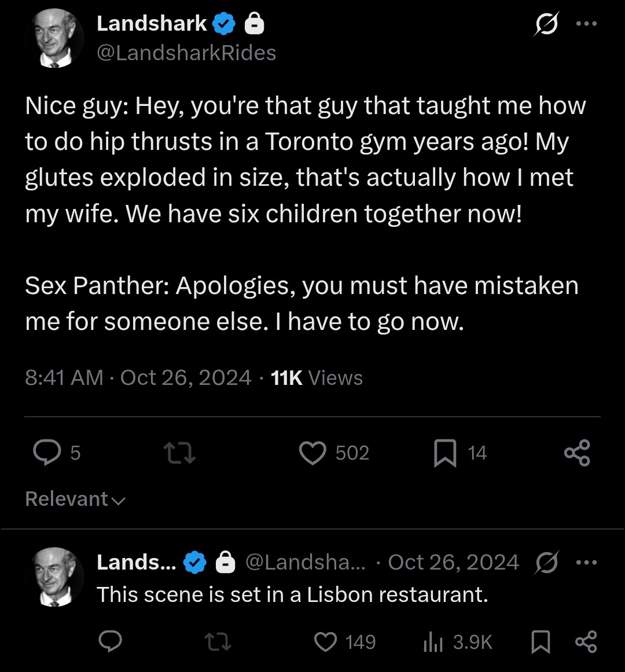Open Grok icon on the Lisbon reply
Image resolution: width=625 pixels, height=672 pixels.
point(547,562)
